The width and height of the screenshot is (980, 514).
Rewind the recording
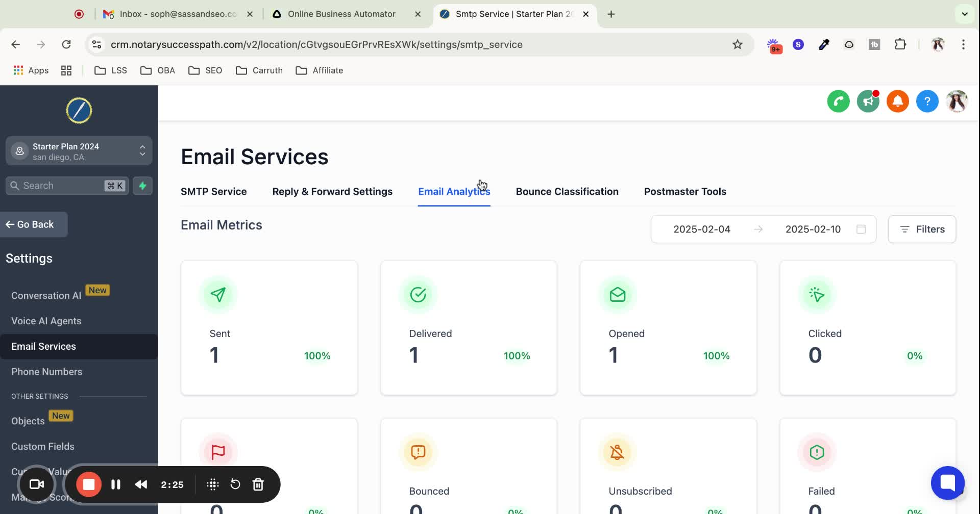pyautogui.click(x=141, y=484)
